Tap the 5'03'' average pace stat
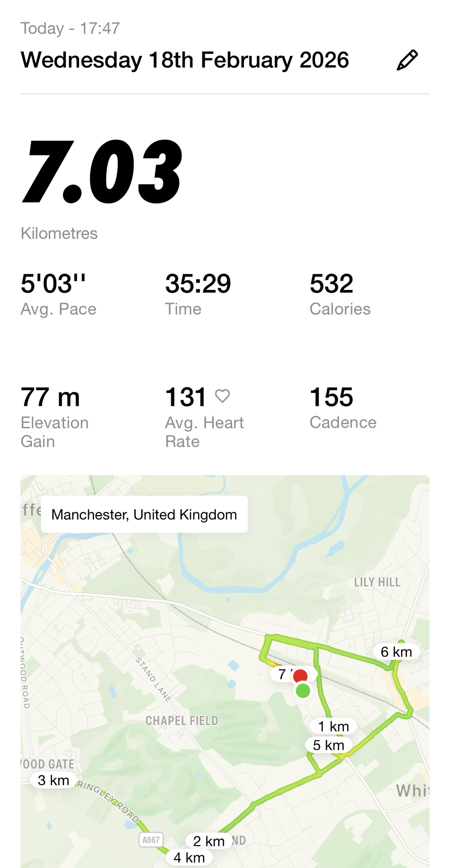450x868 pixels. (53, 284)
